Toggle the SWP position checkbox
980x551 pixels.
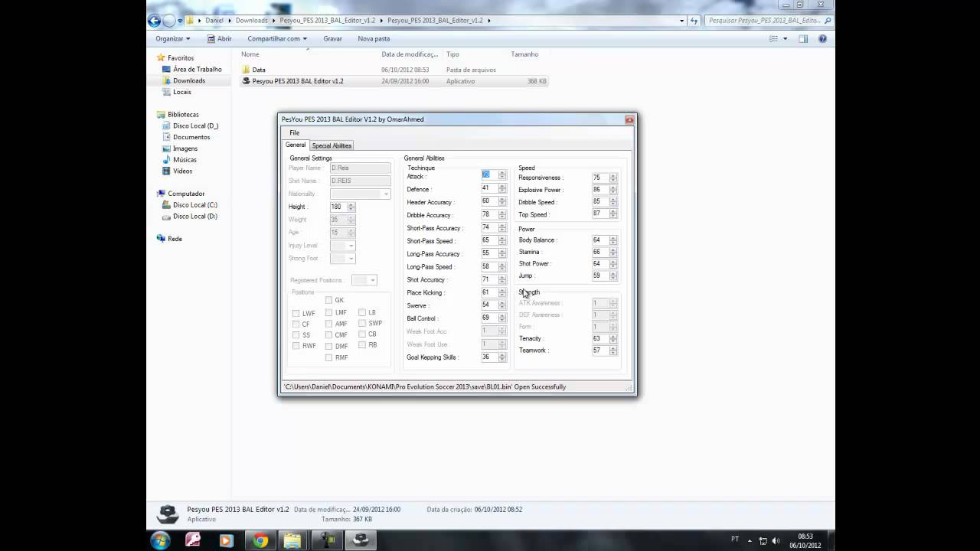tap(362, 323)
